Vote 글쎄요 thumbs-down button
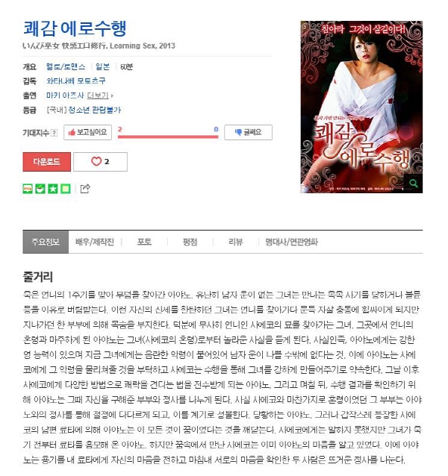Image resolution: width=448 pixels, height=476 pixels. point(248,132)
